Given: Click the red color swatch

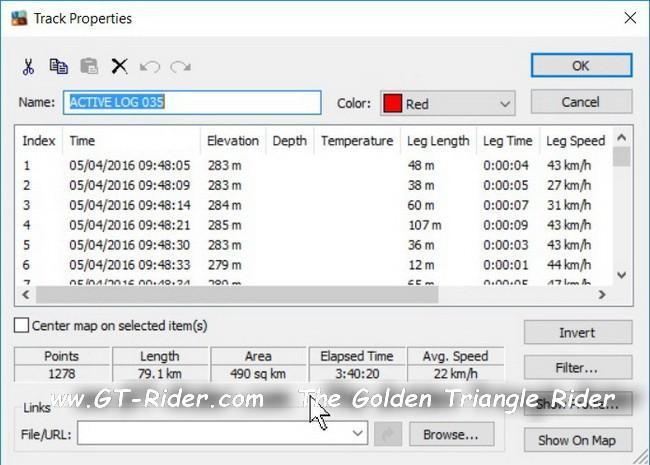Looking at the screenshot, I should click(x=392, y=104).
